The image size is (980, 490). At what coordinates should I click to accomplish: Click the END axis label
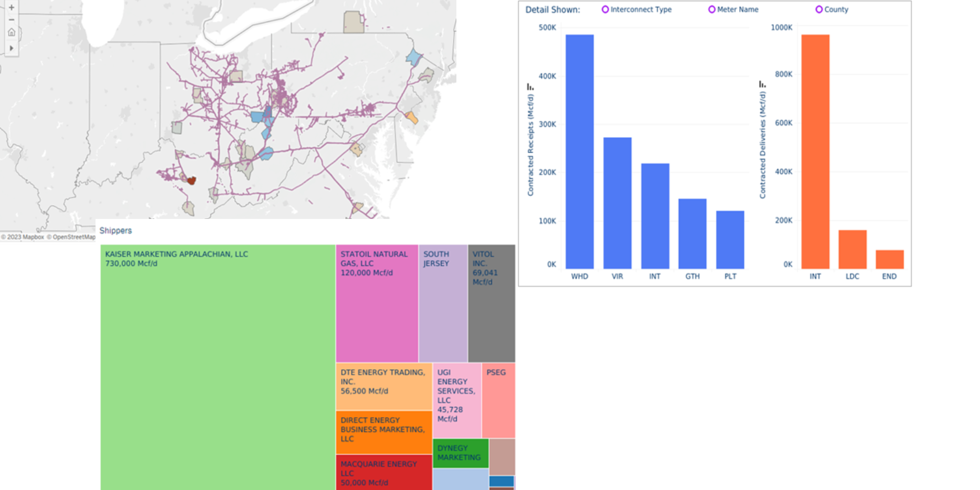point(889,276)
